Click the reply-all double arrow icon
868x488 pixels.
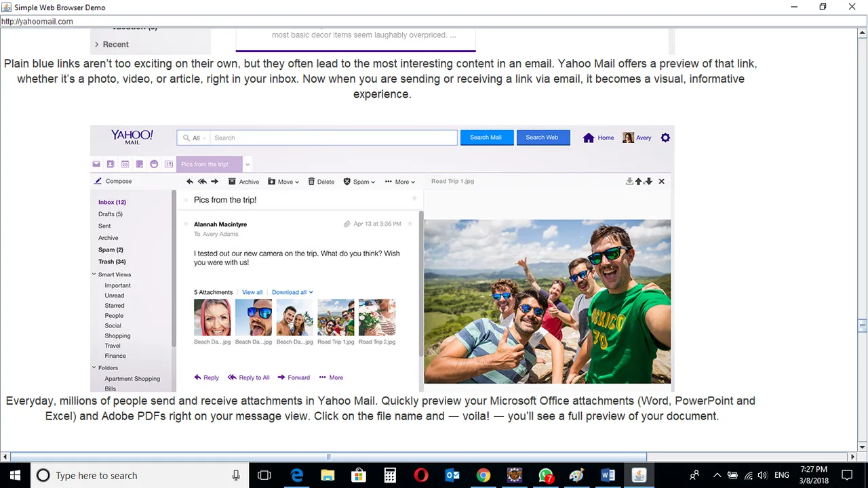coord(202,182)
